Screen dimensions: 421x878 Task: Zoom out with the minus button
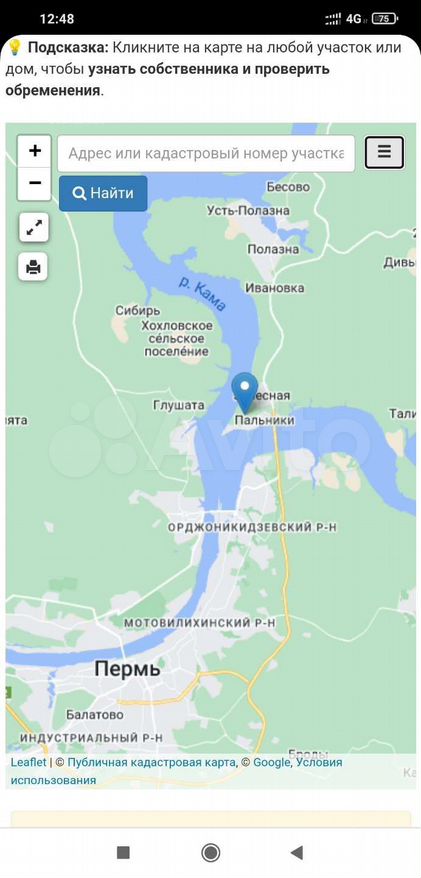(35, 183)
